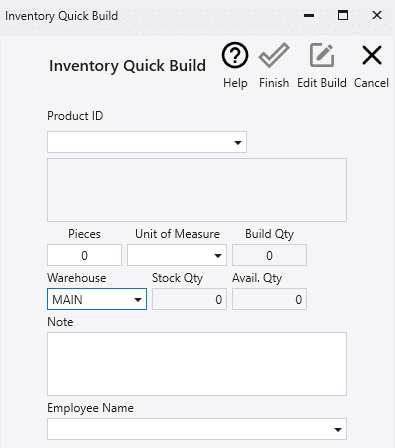Image resolution: width=395 pixels, height=448 pixels.
Task: Click the Finish checkmark icon
Action: [x=274, y=55]
